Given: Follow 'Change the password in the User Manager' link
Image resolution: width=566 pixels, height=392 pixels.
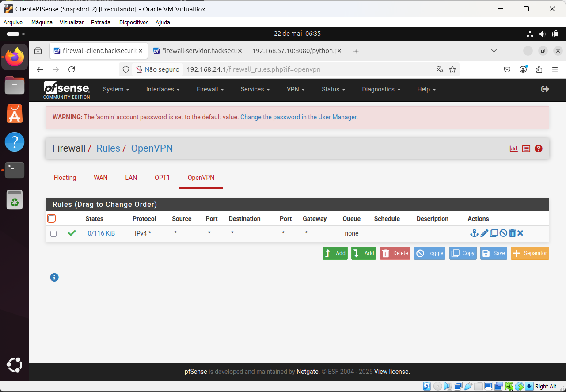Looking at the screenshot, I should click(299, 117).
